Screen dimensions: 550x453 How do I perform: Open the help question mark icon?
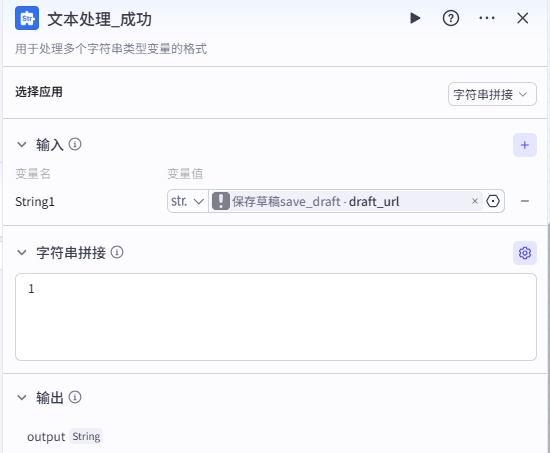click(x=451, y=18)
